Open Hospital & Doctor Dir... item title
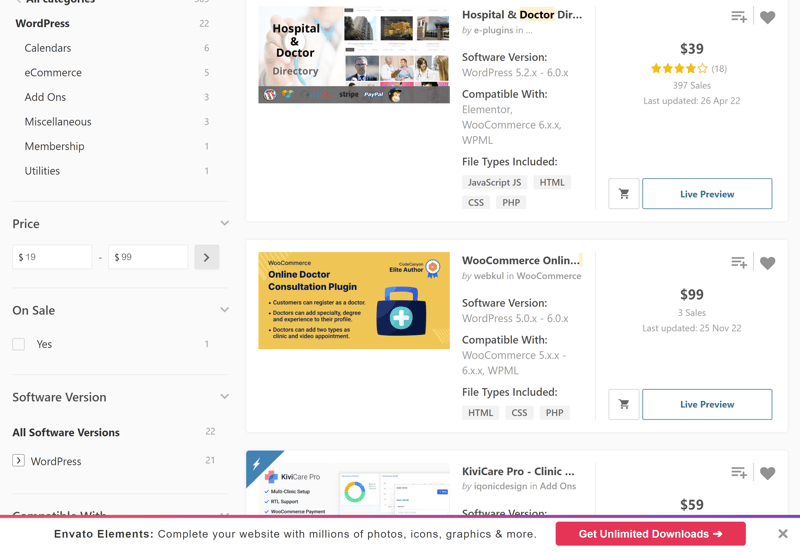 522,15
